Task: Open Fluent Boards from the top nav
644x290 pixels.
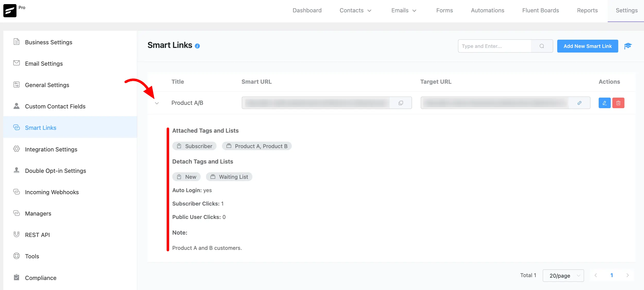Action: 540,10
